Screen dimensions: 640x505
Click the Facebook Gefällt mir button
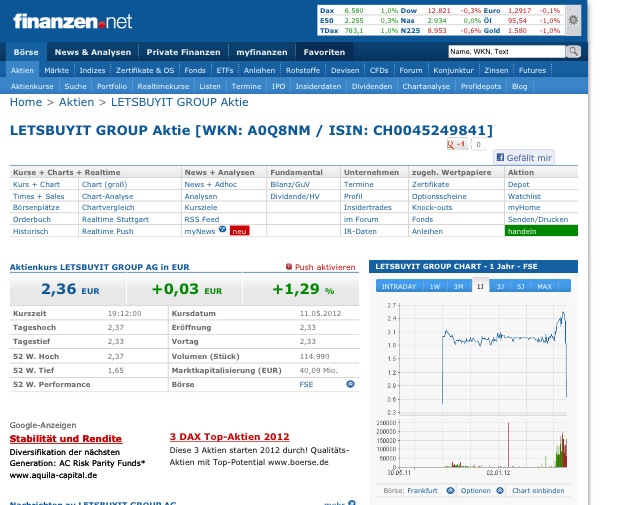pyautogui.click(x=523, y=158)
